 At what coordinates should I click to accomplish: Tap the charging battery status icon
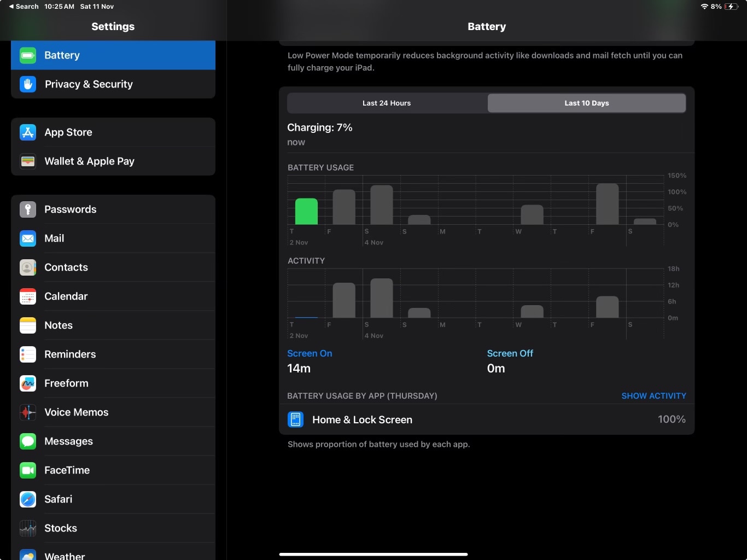click(x=731, y=7)
